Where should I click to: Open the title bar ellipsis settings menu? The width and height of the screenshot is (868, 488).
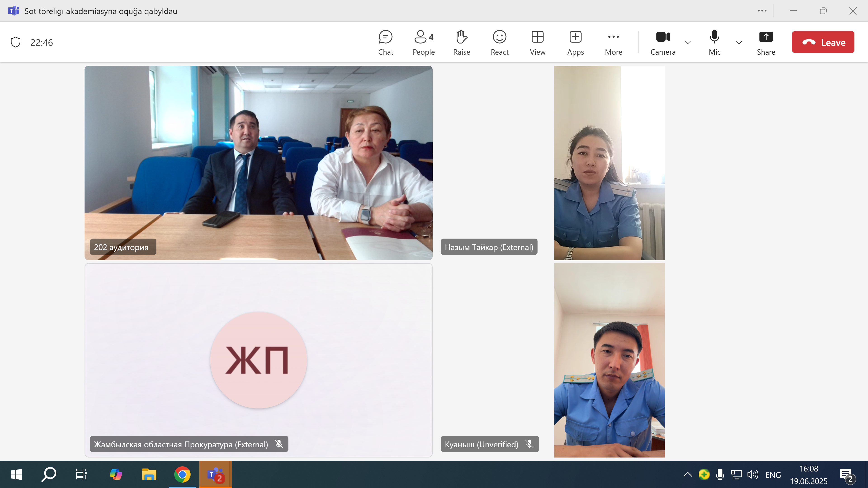pyautogui.click(x=762, y=11)
